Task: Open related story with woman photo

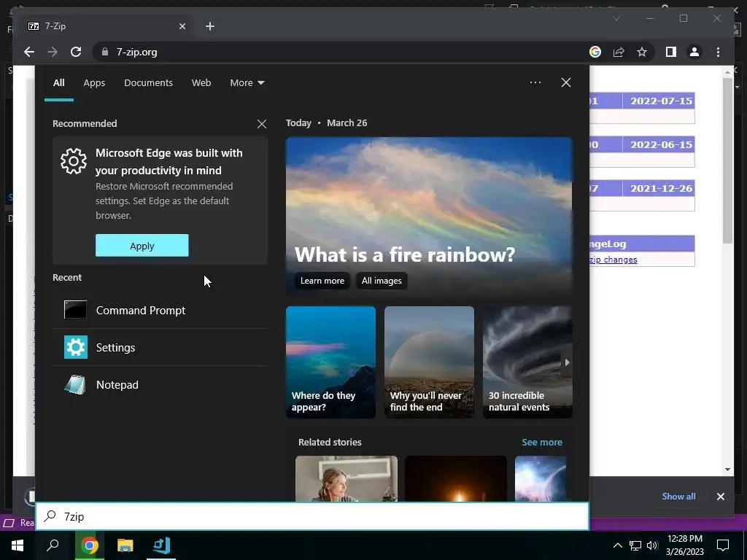Action: [x=347, y=478]
